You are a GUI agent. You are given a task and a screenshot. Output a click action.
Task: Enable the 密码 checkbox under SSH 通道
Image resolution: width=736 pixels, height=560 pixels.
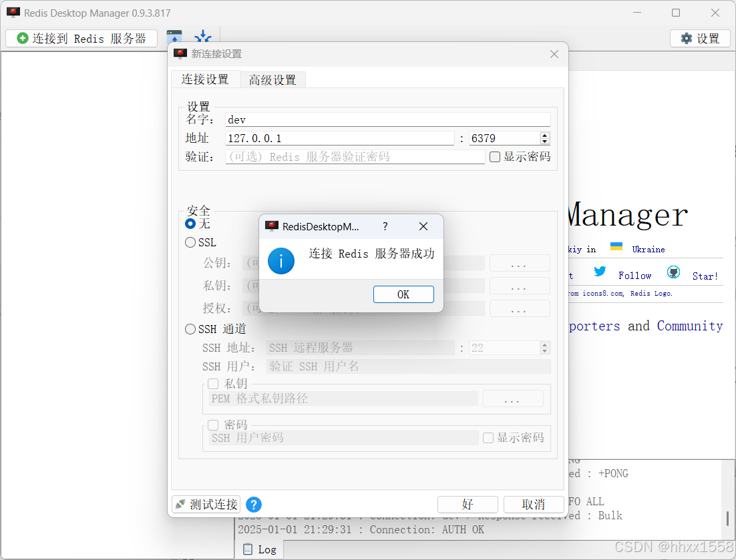pyautogui.click(x=213, y=425)
